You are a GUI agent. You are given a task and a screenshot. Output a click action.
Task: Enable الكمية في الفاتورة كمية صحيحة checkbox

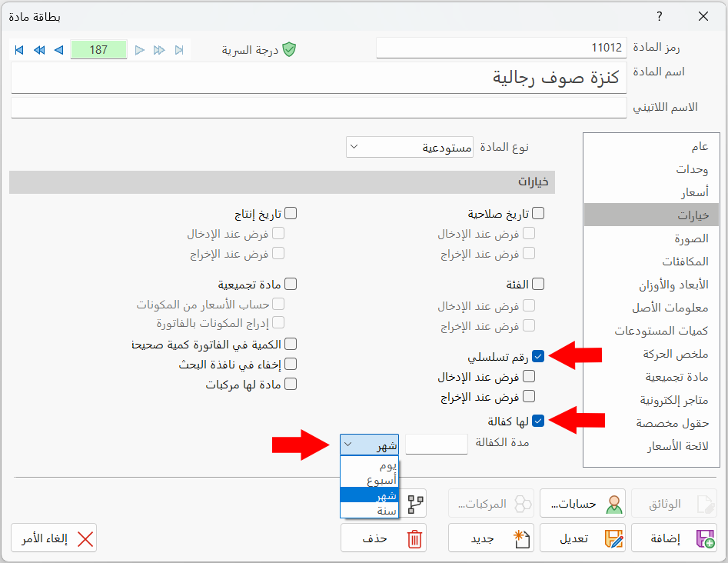tap(290, 344)
